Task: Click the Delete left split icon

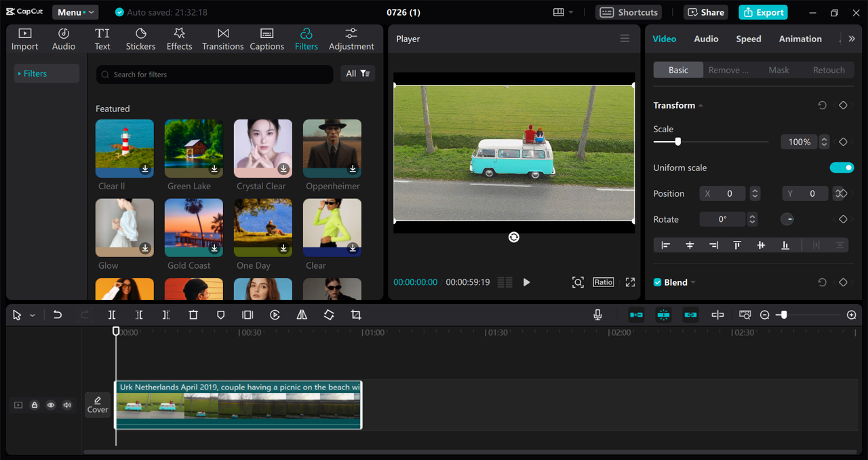Action: (139, 315)
